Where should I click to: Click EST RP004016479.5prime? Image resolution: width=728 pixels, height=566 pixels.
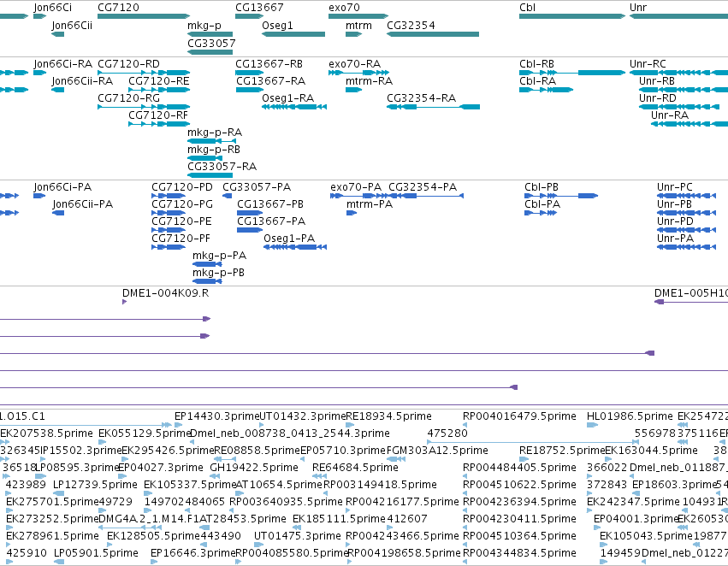465,425
